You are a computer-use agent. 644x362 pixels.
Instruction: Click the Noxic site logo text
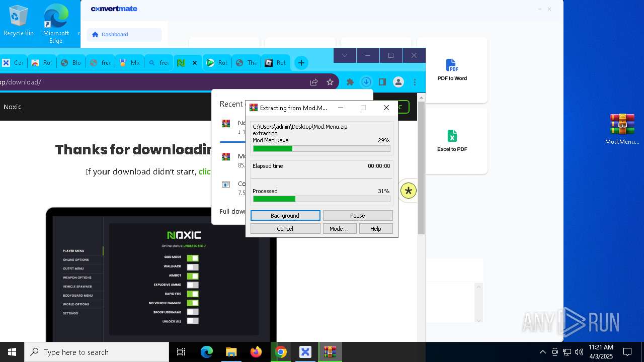[13, 107]
